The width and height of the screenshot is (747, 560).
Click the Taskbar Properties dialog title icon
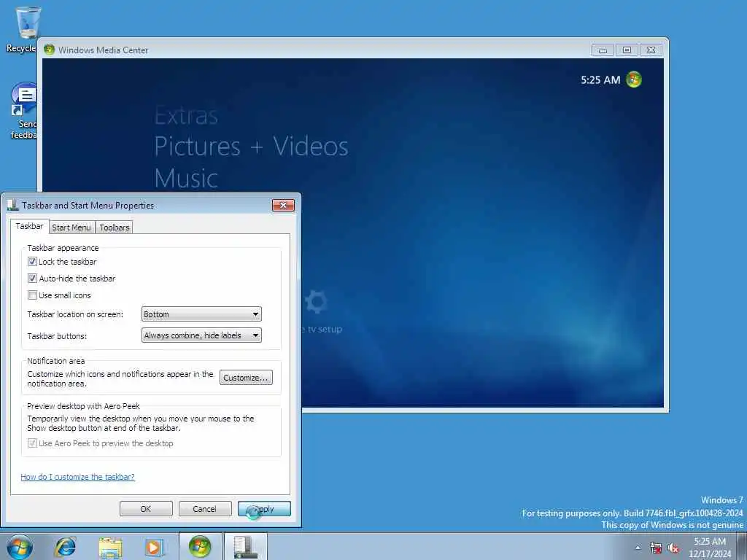click(x=12, y=205)
